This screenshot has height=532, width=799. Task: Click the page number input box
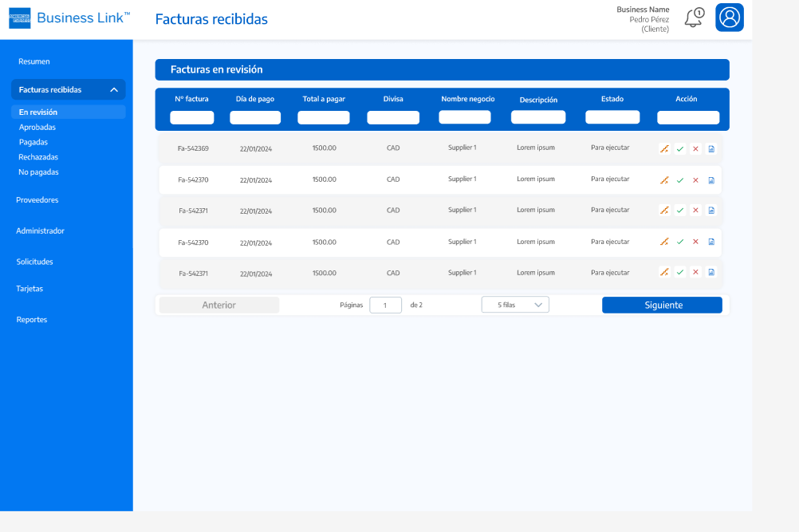pyautogui.click(x=385, y=305)
